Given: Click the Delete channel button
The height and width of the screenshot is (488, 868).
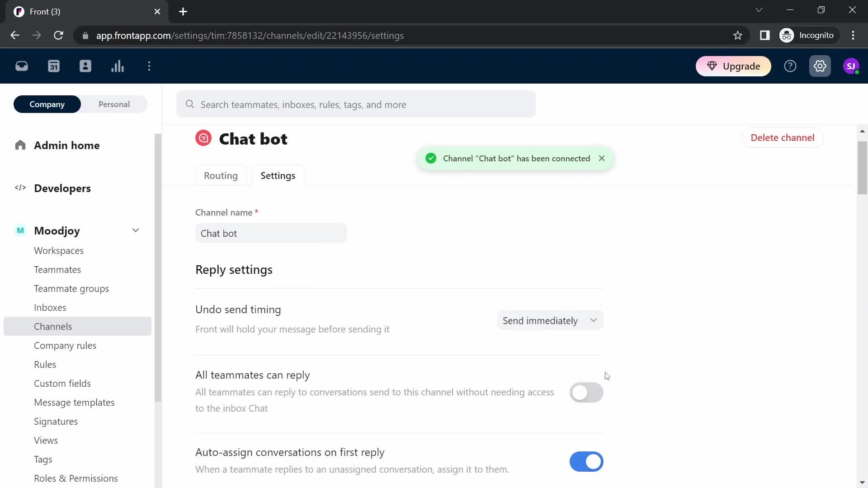Looking at the screenshot, I should [783, 138].
